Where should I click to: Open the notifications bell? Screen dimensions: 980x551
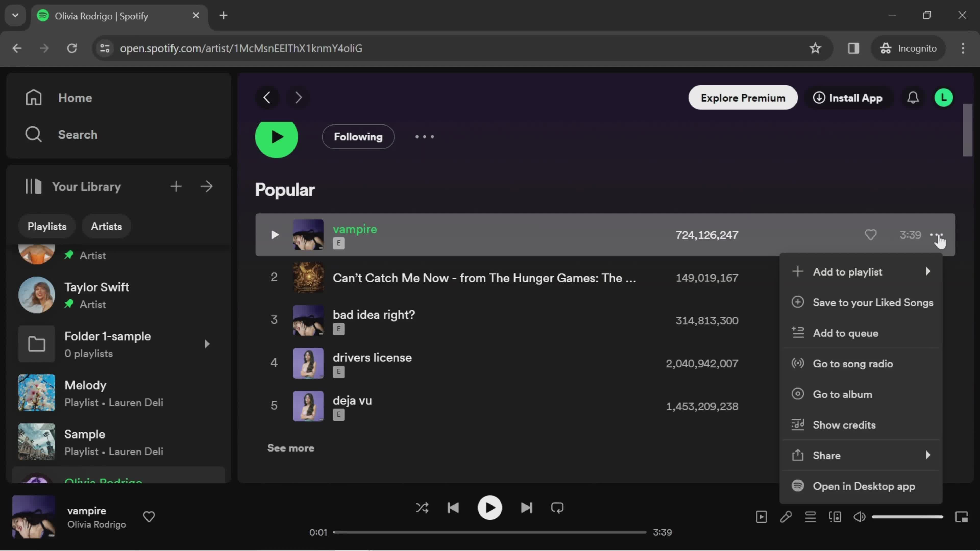[x=913, y=98]
